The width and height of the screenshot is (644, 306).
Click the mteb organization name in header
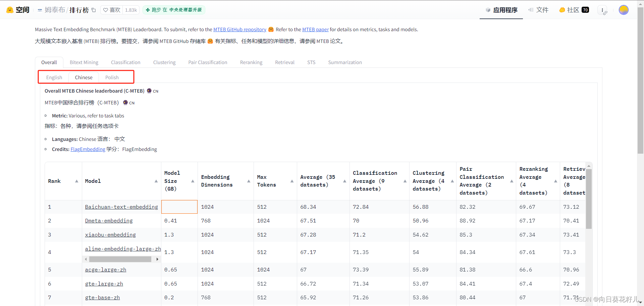tap(55, 10)
